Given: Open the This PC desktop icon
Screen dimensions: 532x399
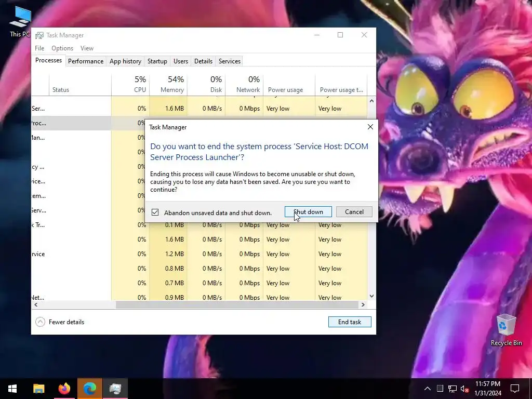Looking at the screenshot, I should tap(20, 21).
